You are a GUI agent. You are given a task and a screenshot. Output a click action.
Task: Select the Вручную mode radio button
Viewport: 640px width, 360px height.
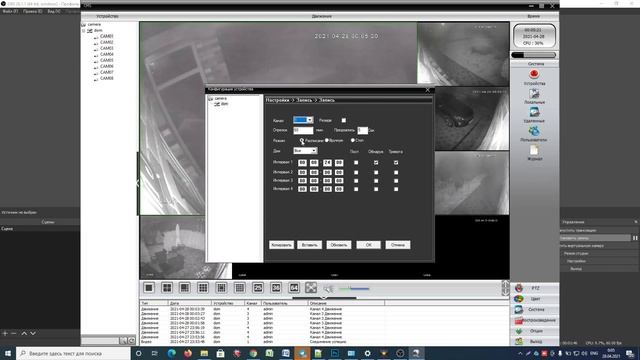[327, 140]
